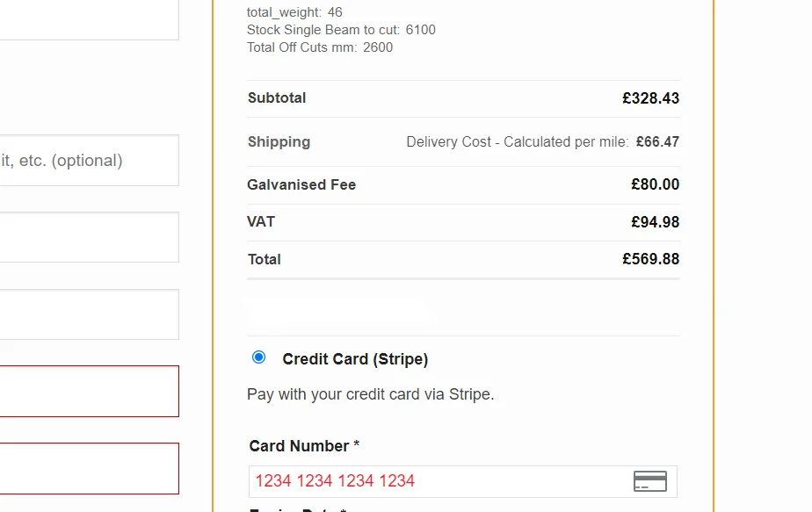Click the partially visible field above the optional field
The width and height of the screenshot is (812, 512).
(88, 19)
